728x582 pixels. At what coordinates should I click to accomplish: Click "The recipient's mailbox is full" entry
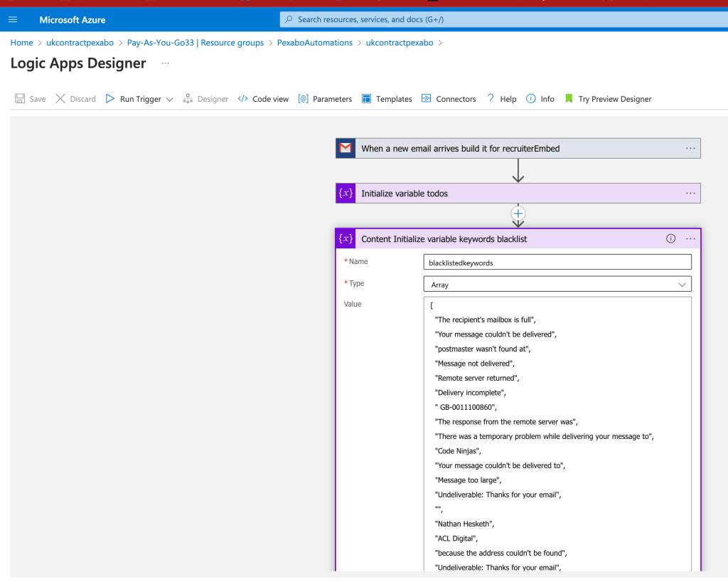click(x=485, y=320)
